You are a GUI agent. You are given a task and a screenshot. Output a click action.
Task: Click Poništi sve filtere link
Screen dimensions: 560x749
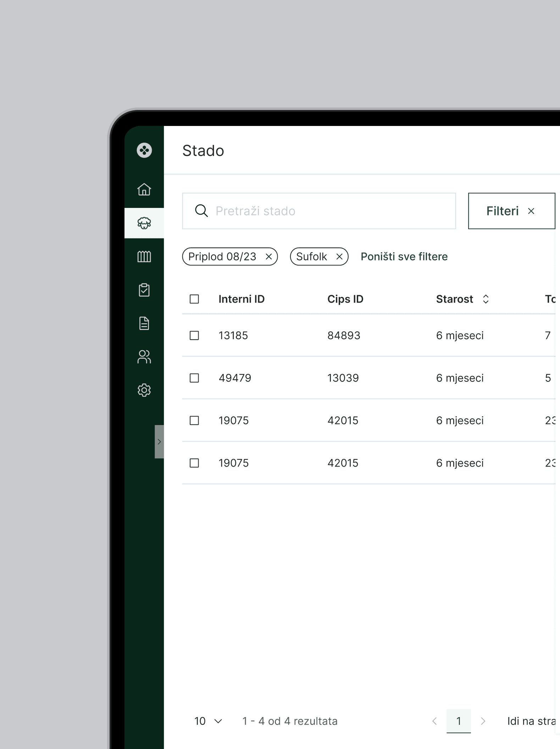point(404,257)
